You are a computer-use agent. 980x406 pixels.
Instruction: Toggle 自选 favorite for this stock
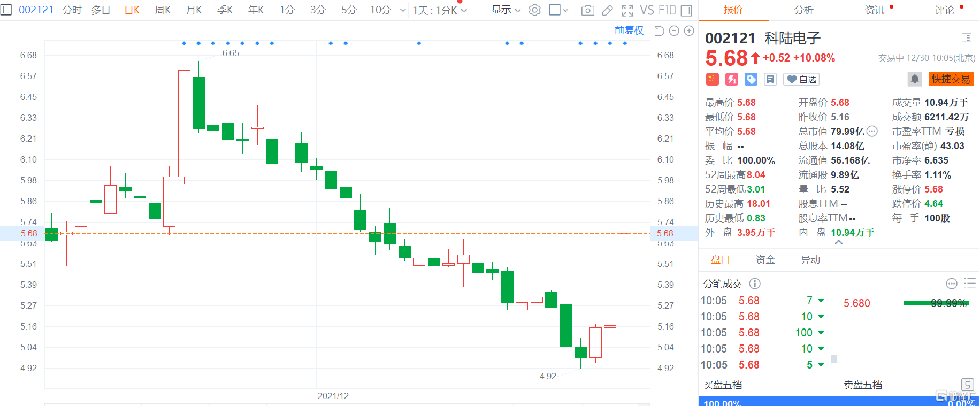(801, 79)
